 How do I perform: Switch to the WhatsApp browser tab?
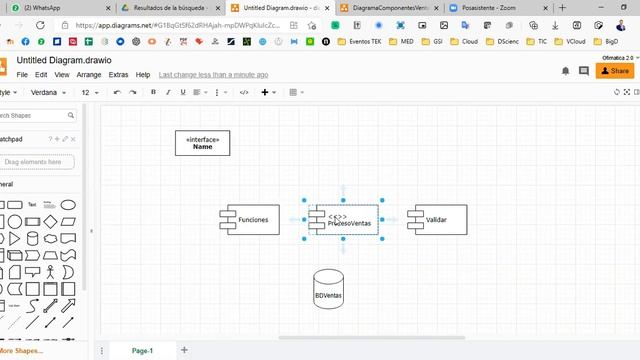tap(60, 8)
